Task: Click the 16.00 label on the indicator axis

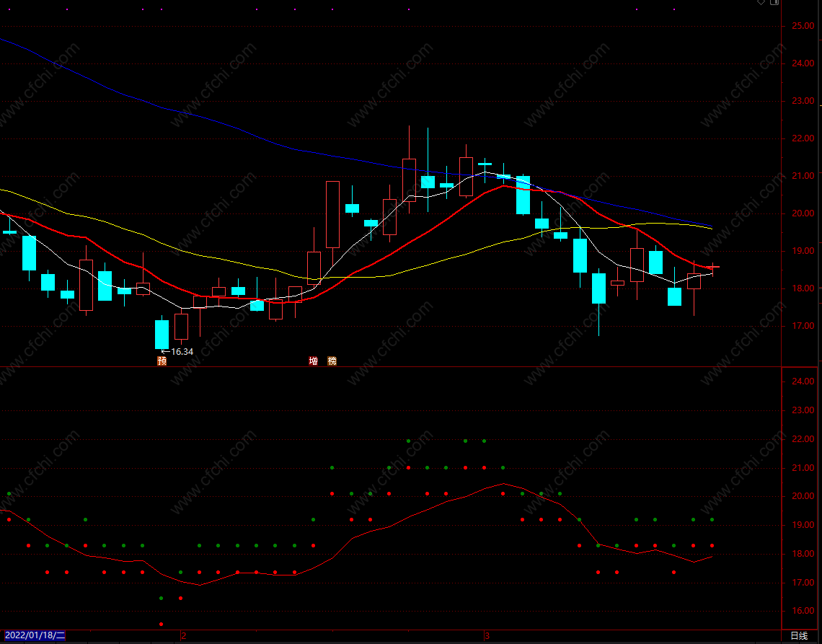Action: point(803,612)
